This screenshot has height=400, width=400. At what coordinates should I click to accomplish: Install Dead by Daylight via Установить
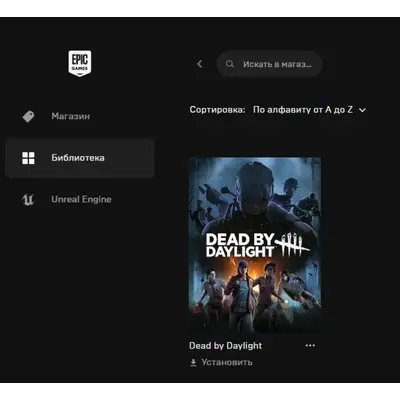coord(221,362)
